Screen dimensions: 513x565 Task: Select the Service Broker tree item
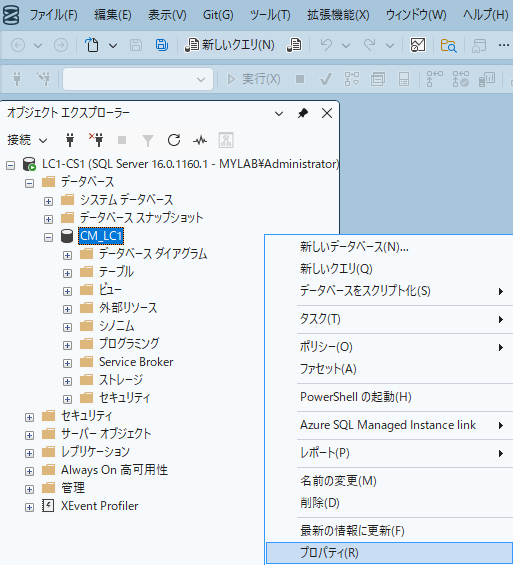(x=136, y=362)
